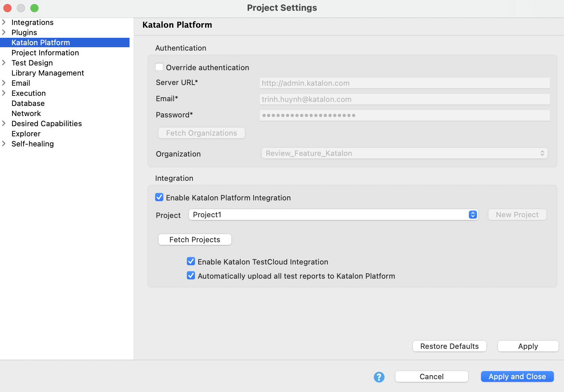The image size is (564, 392).
Task: Select Email label in the tree
Action: point(21,83)
